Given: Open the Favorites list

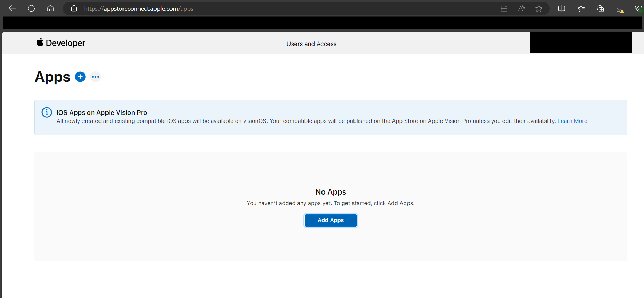Looking at the screenshot, I should point(581,9).
